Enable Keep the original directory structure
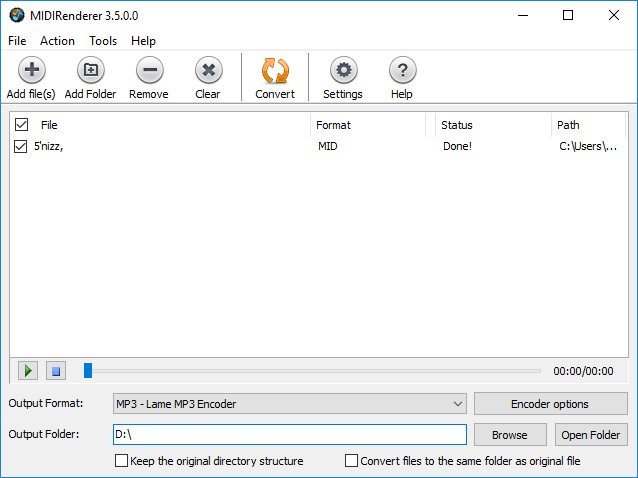Viewport: 638px width, 478px height. click(122, 461)
